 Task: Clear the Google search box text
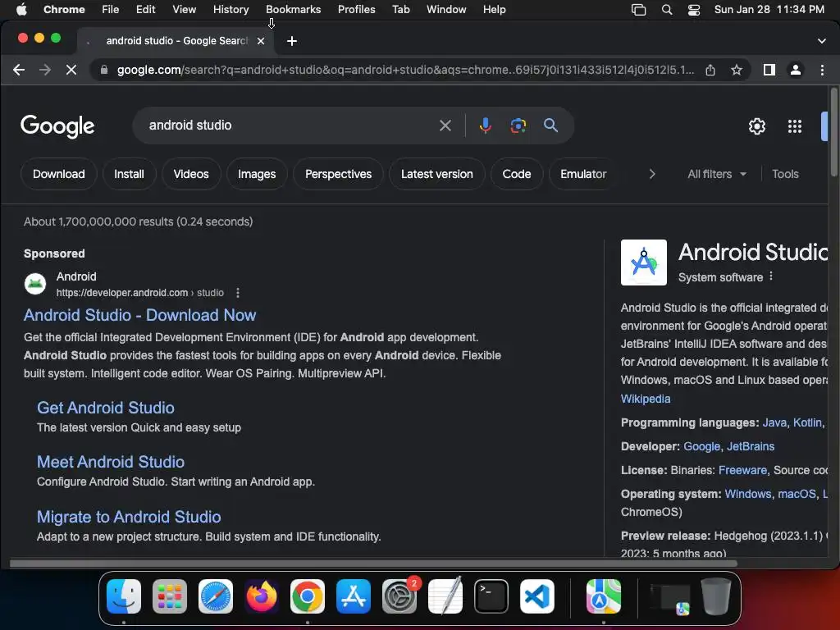point(445,126)
